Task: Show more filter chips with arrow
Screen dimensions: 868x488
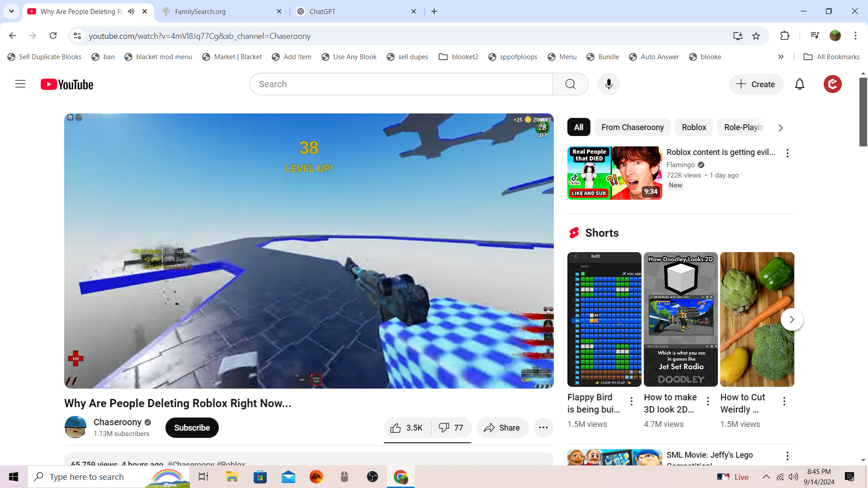Action: pos(781,128)
